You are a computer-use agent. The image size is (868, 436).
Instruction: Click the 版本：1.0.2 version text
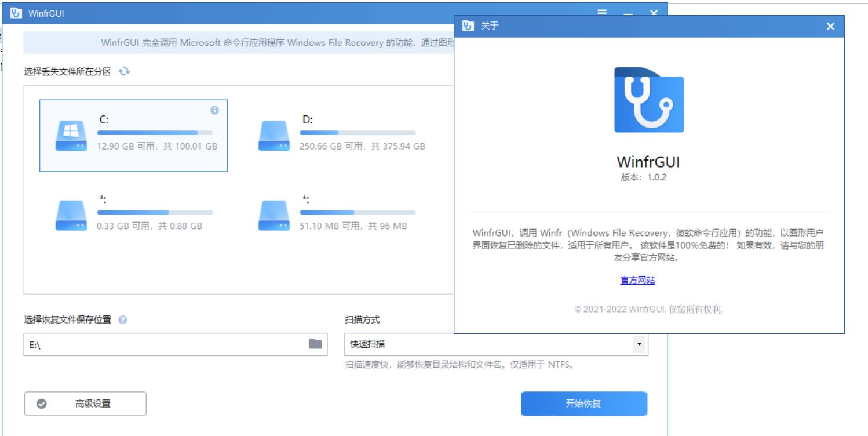(x=643, y=177)
